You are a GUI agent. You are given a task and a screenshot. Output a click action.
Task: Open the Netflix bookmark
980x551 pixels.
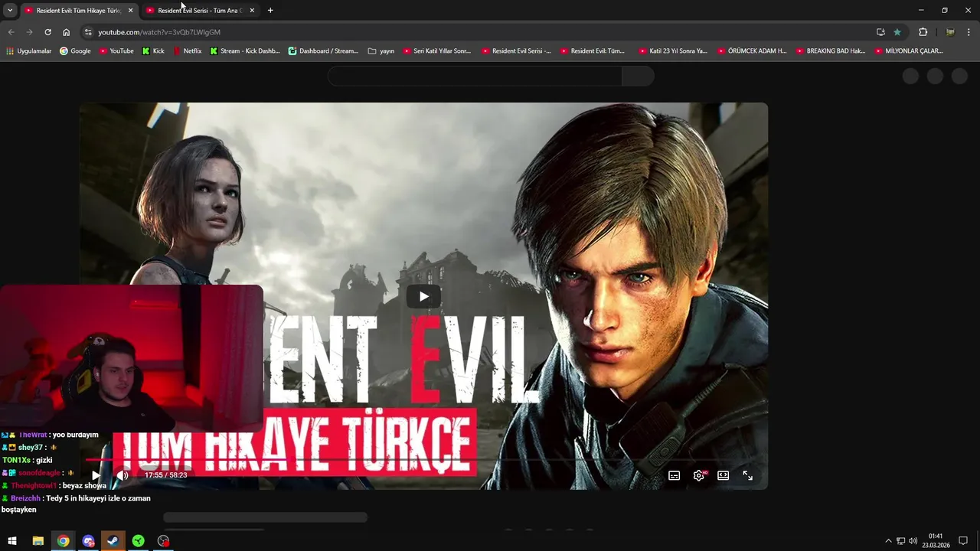pos(188,51)
